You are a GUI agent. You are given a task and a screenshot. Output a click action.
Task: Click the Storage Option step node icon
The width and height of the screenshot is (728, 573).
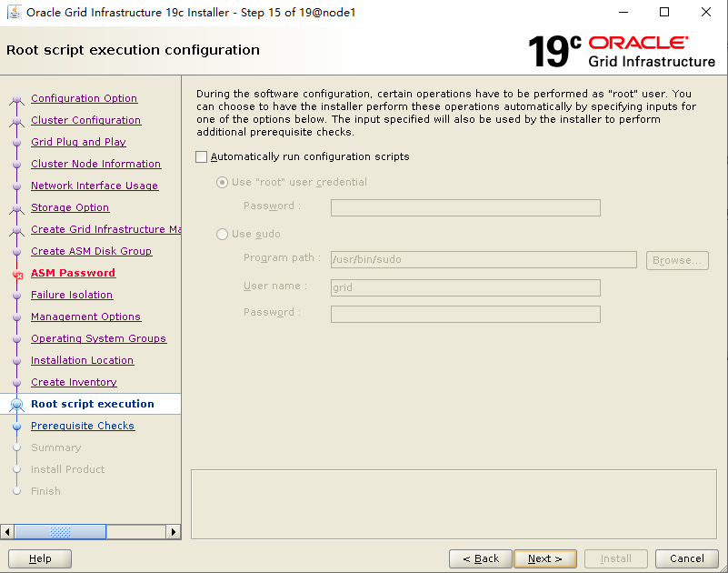(x=17, y=208)
